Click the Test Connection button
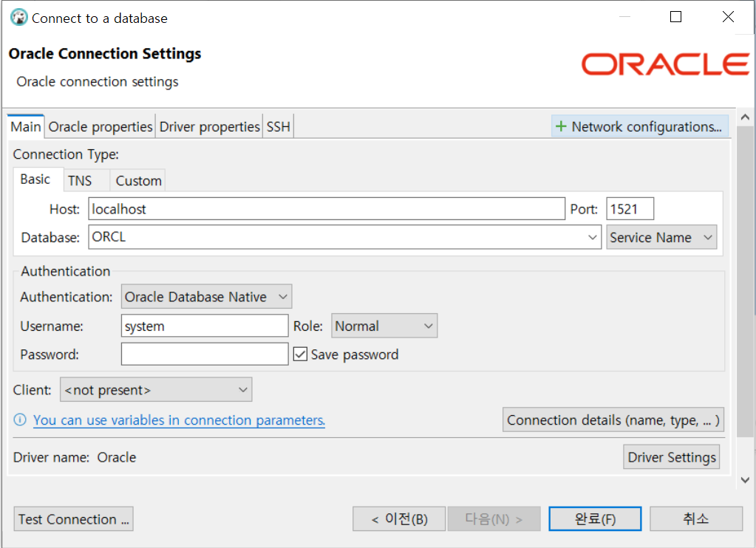 [x=73, y=519]
